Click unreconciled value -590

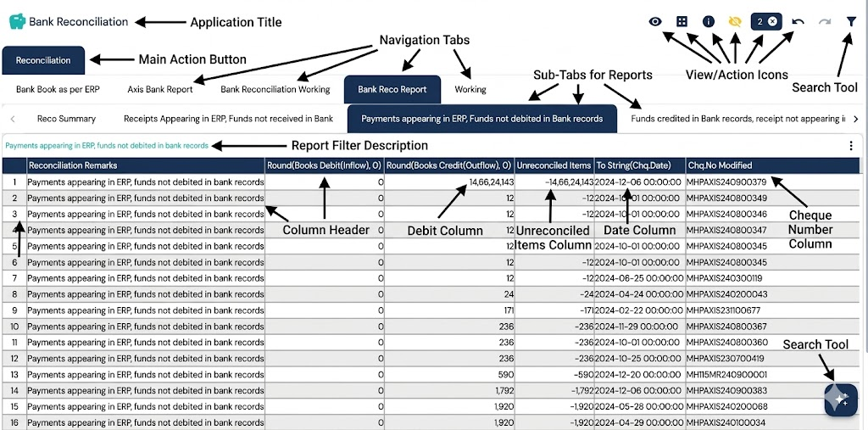coord(584,375)
